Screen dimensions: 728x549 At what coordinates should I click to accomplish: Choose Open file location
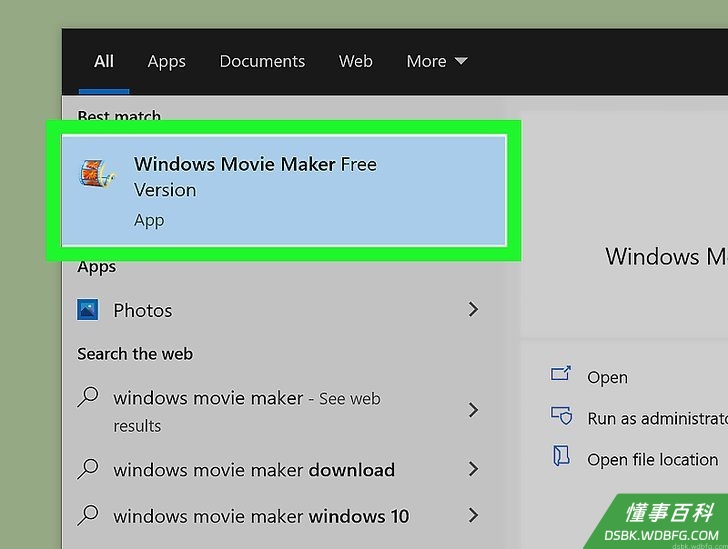click(x=652, y=460)
